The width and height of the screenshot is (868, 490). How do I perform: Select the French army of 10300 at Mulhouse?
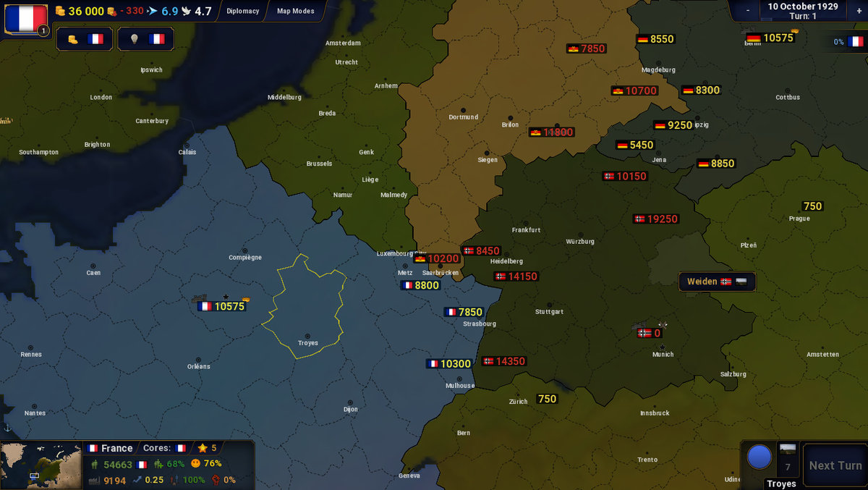tap(450, 363)
